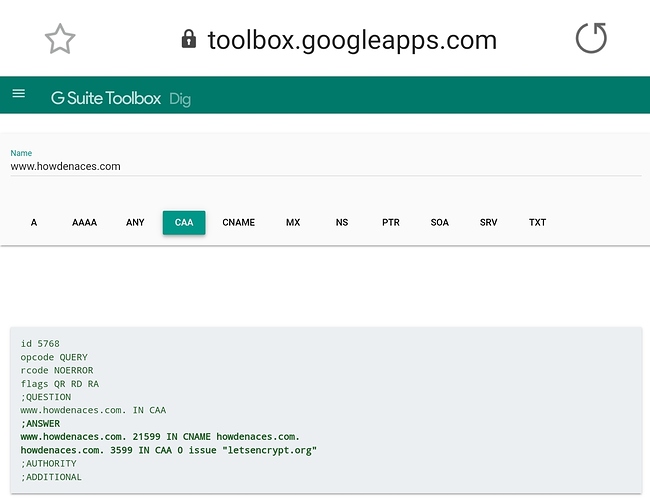
Task: Tap the bookmark star icon
Action: (x=60, y=39)
